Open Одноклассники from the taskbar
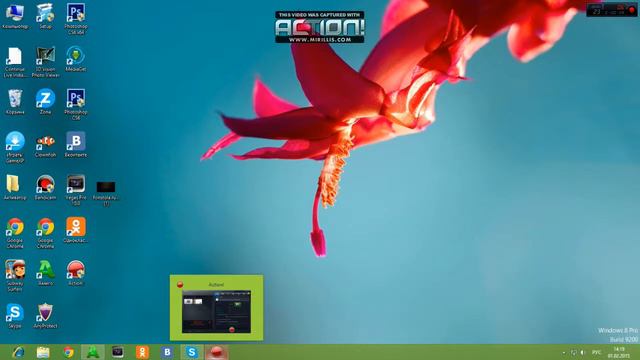The image size is (640, 360). pyautogui.click(x=142, y=352)
